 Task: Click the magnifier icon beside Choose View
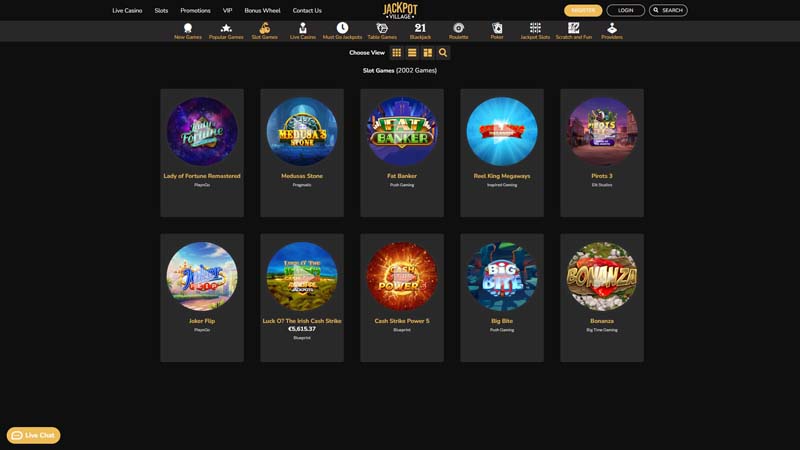(x=443, y=53)
